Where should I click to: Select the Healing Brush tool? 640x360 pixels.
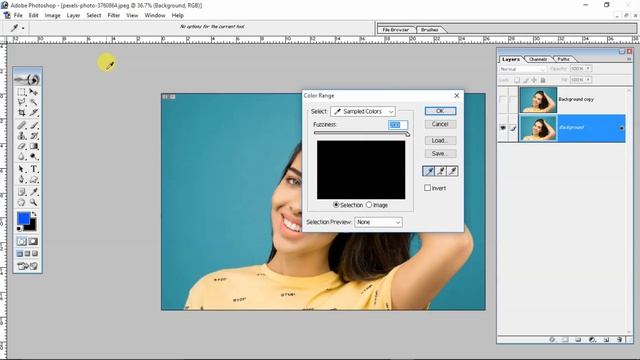coord(22,125)
